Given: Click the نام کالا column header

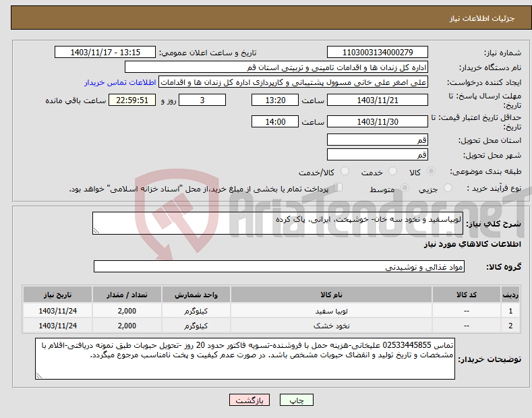Looking at the screenshot, I should 331,295.
